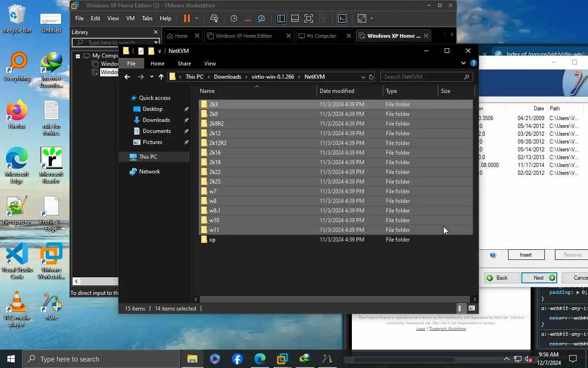Open Notepad++ desktop shortcut
The width and height of the screenshot is (588, 368).
click(17, 210)
